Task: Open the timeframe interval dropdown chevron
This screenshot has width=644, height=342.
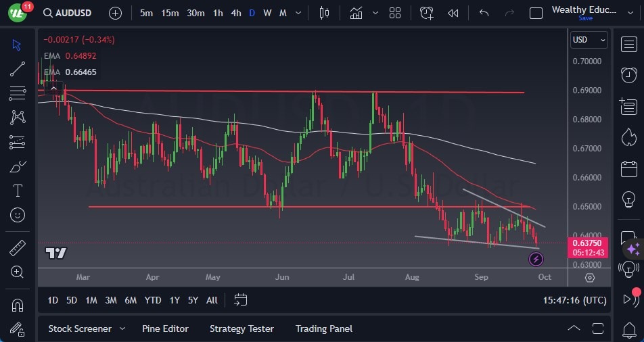Action: (298, 13)
